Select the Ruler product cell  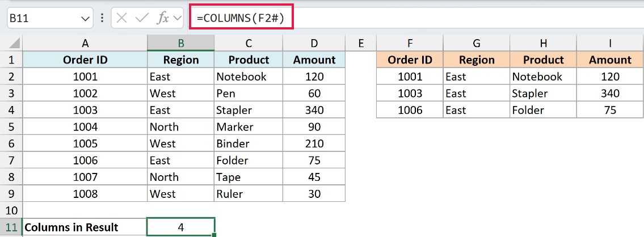[x=249, y=194]
